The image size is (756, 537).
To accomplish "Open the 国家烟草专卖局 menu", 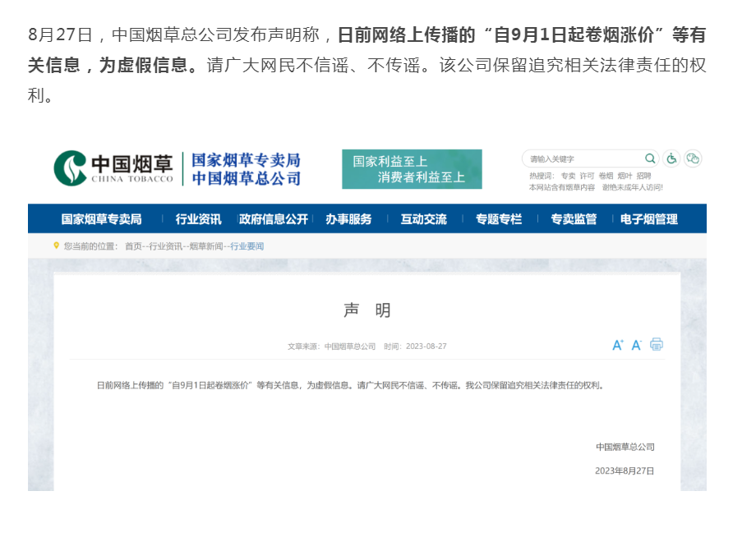I will click(101, 219).
